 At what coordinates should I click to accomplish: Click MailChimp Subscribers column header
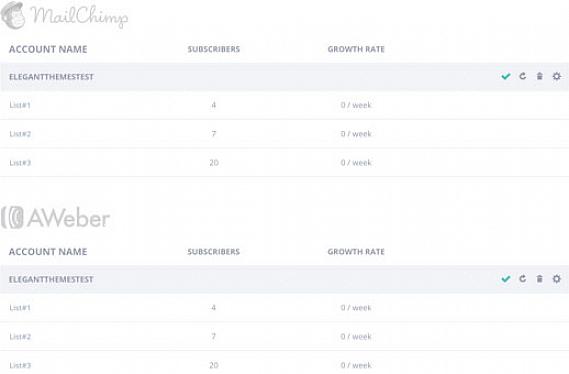(214, 49)
